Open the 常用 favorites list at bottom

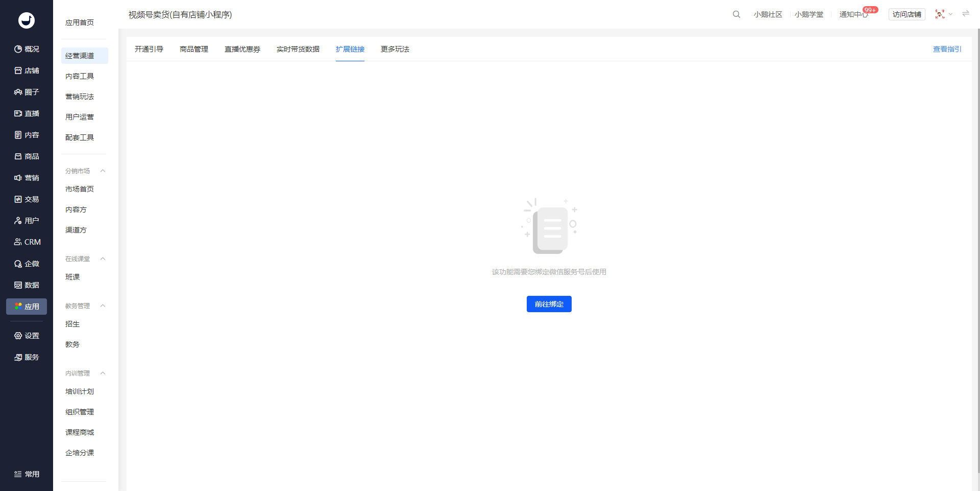27,474
